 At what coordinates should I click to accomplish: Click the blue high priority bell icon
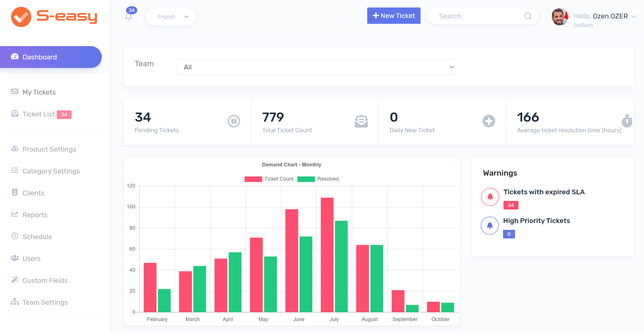tap(490, 226)
